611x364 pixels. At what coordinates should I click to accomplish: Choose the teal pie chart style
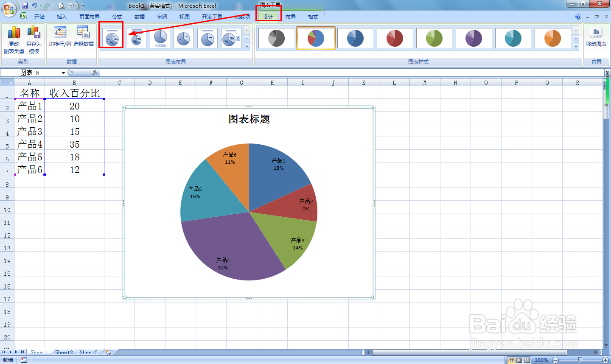(513, 38)
